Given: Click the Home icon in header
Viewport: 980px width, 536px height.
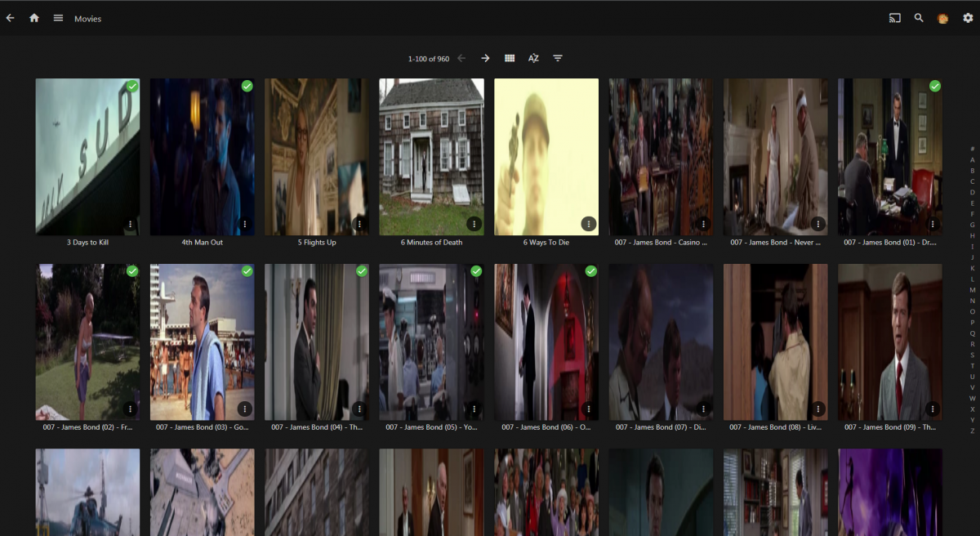Looking at the screenshot, I should point(34,18).
